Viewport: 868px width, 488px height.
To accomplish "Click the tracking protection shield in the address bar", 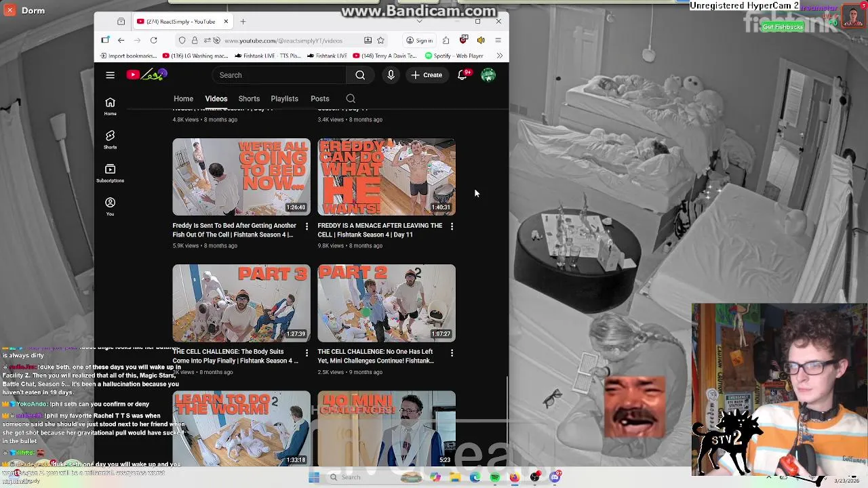I will [x=182, y=41].
